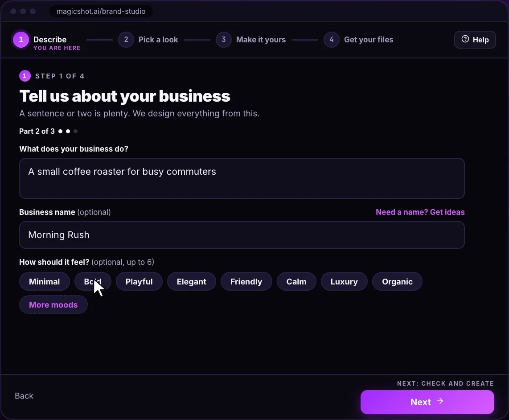Open the Make it yours step
The image size is (509, 420).
261,40
